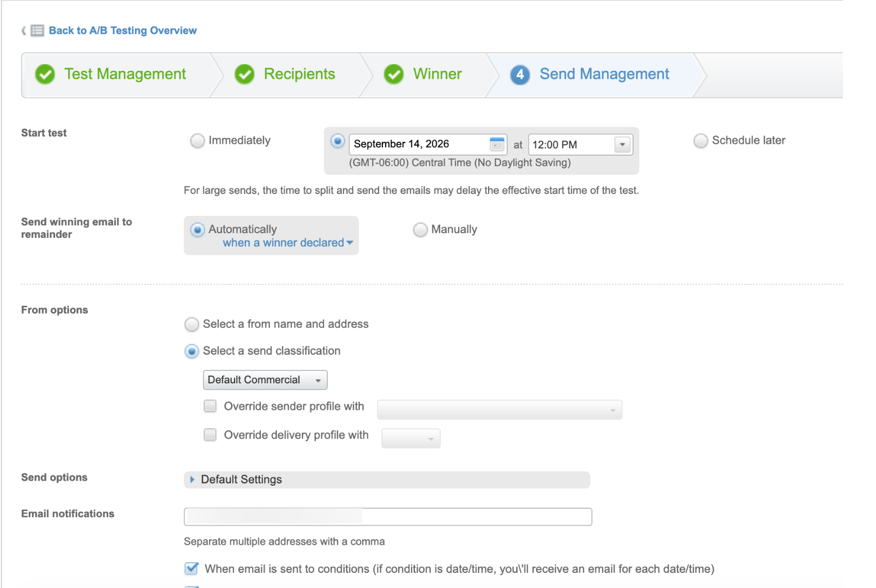Image resolution: width=876 pixels, height=588 pixels.
Task: Enable Override delivery profile checkbox
Action: coord(210,435)
